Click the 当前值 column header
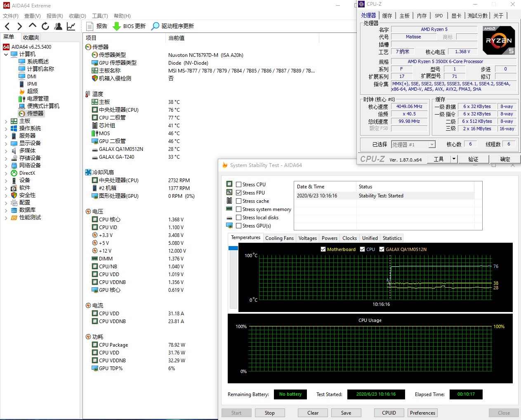521x420 pixels. pyautogui.click(x=176, y=38)
